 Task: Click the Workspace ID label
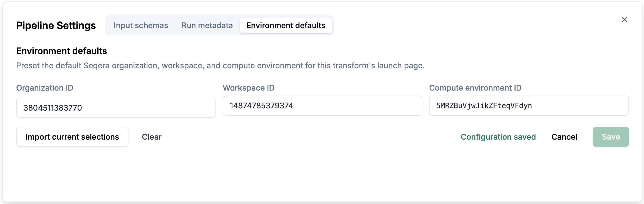click(x=249, y=88)
